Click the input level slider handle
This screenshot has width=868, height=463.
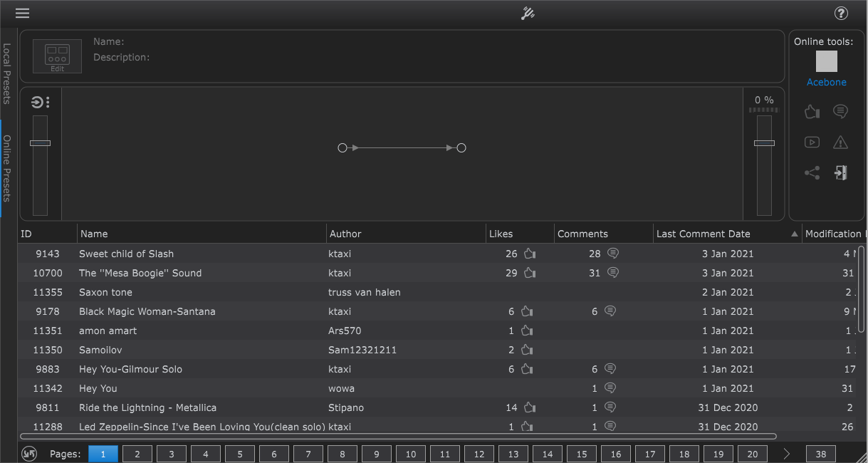(40, 143)
